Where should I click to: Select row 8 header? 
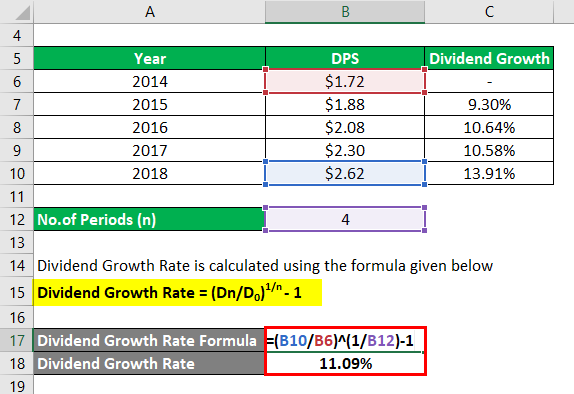click(x=16, y=127)
